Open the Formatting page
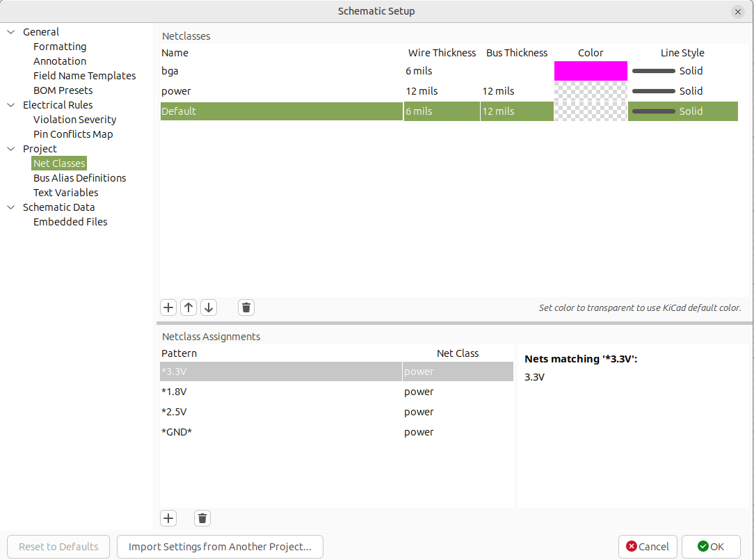The width and height of the screenshot is (754, 560). [60, 47]
